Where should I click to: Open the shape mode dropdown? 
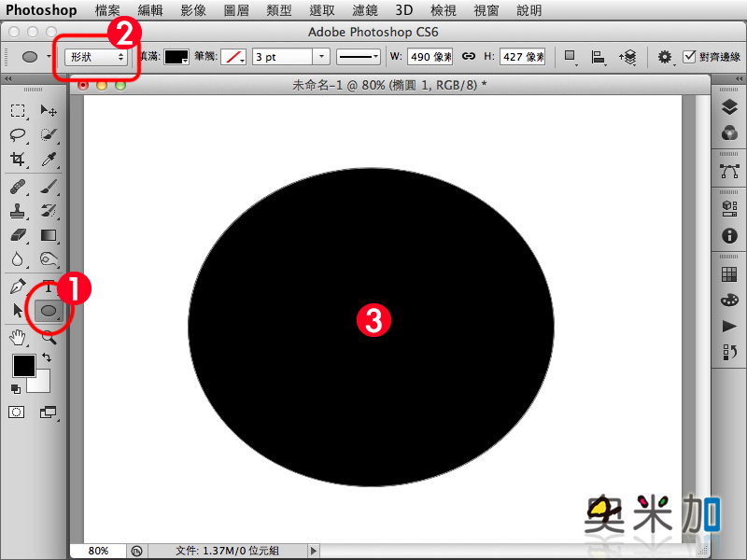[x=97, y=57]
